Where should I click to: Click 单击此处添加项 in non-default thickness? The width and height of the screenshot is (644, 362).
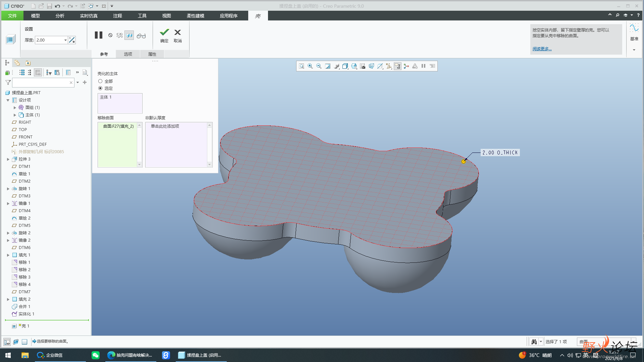[165, 126]
